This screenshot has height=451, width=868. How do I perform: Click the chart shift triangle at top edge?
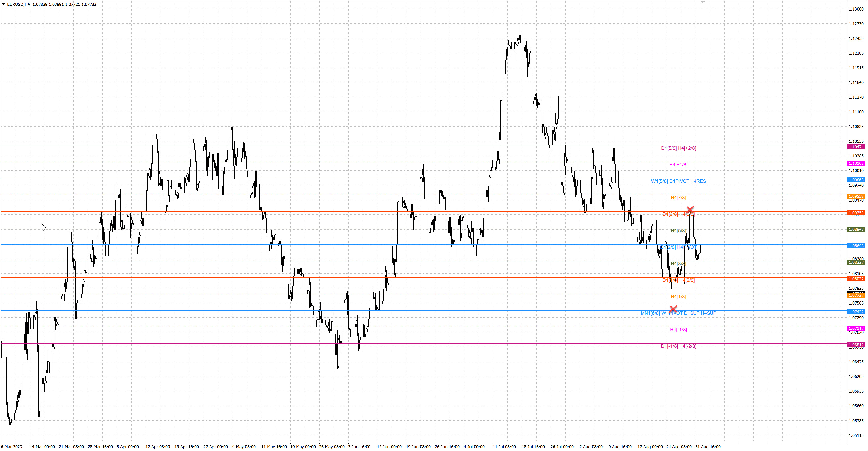703,2
